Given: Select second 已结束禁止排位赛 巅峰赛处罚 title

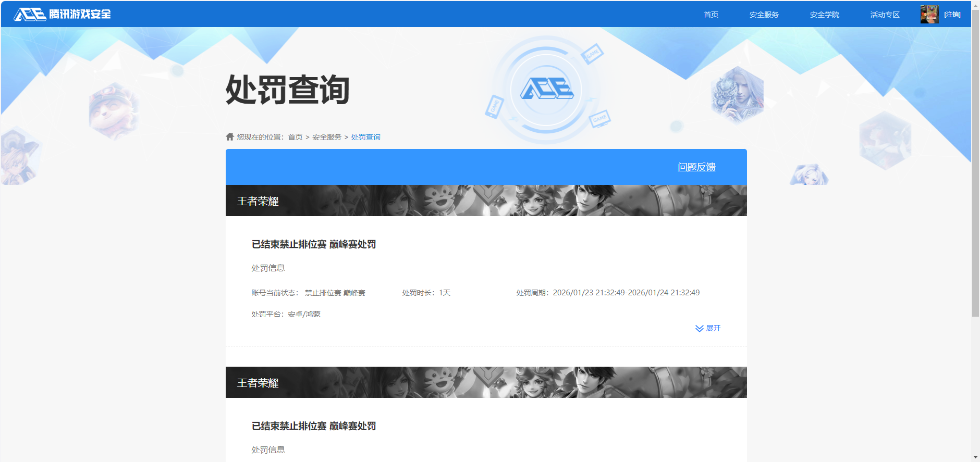Looking at the screenshot, I should [314, 426].
